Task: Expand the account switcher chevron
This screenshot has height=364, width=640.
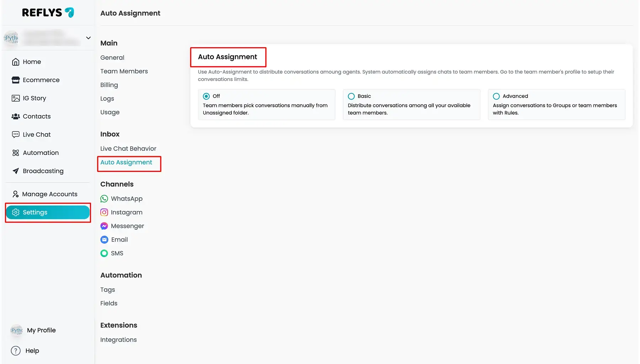Action: point(88,38)
